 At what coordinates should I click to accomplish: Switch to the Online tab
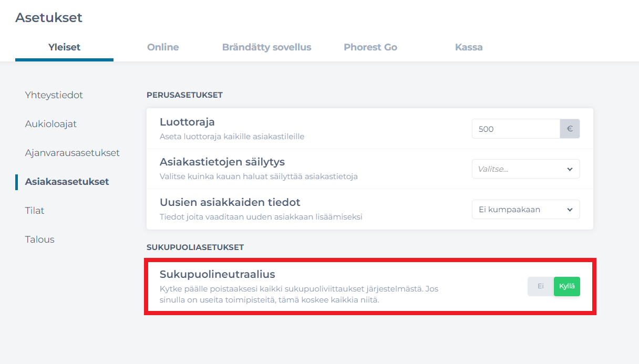(x=162, y=47)
